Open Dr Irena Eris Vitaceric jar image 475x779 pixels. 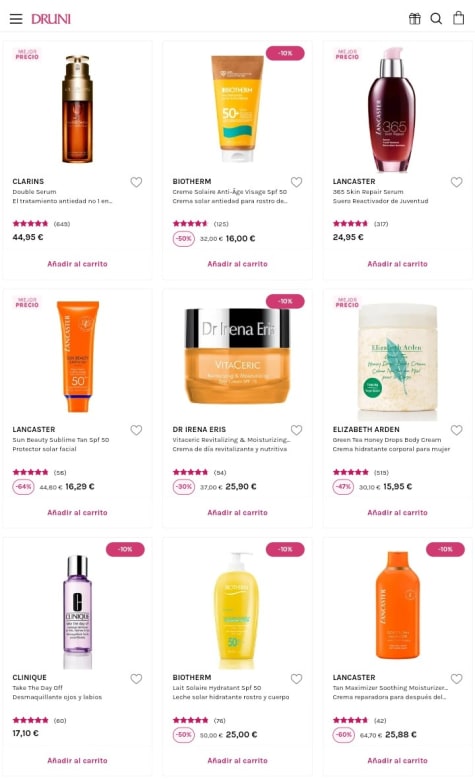(238, 356)
